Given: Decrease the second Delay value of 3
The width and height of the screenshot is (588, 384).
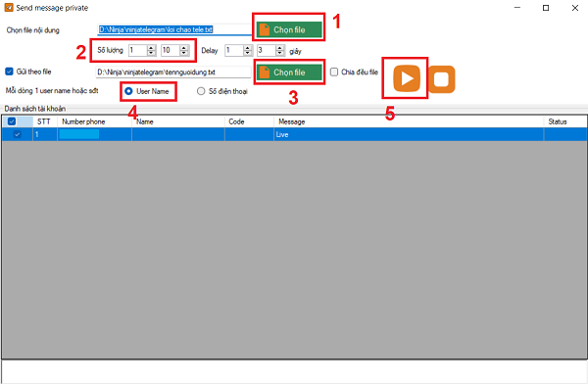Looking at the screenshot, I should click(280, 53).
